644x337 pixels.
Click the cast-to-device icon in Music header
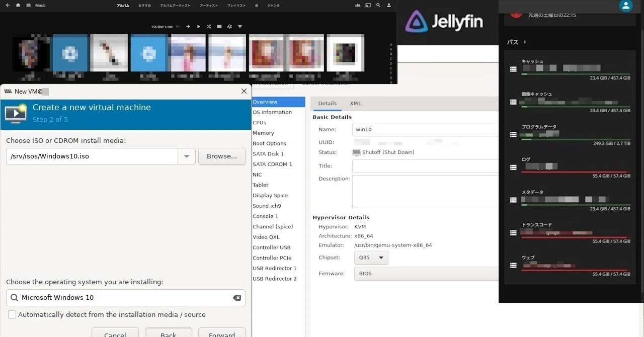click(368, 5)
